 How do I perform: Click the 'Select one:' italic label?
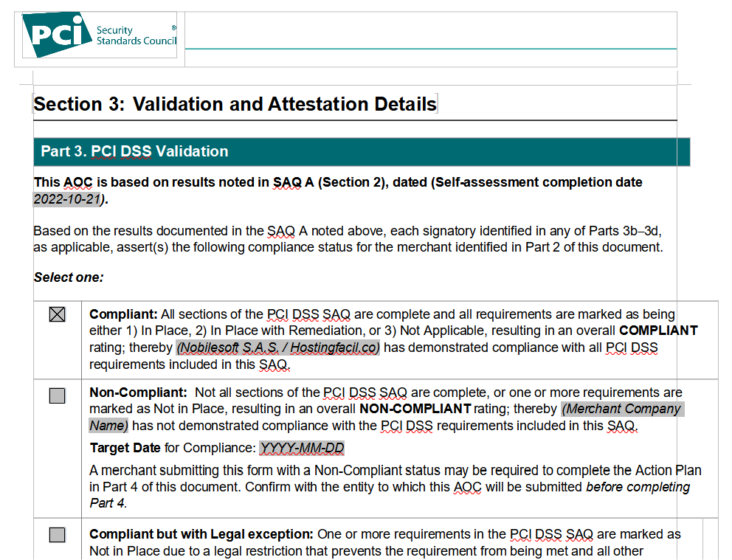click(x=69, y=277)
